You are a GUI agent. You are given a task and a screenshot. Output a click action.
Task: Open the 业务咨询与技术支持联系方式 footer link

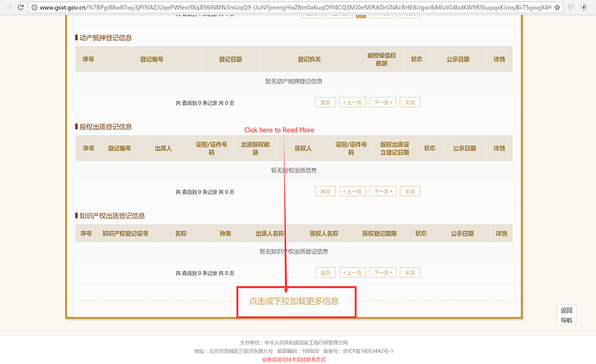pyautogui.click(x=294, y=359)
